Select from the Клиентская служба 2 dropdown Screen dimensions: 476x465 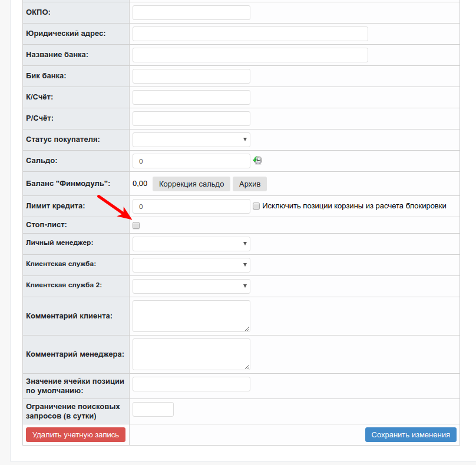pos(191,286)
